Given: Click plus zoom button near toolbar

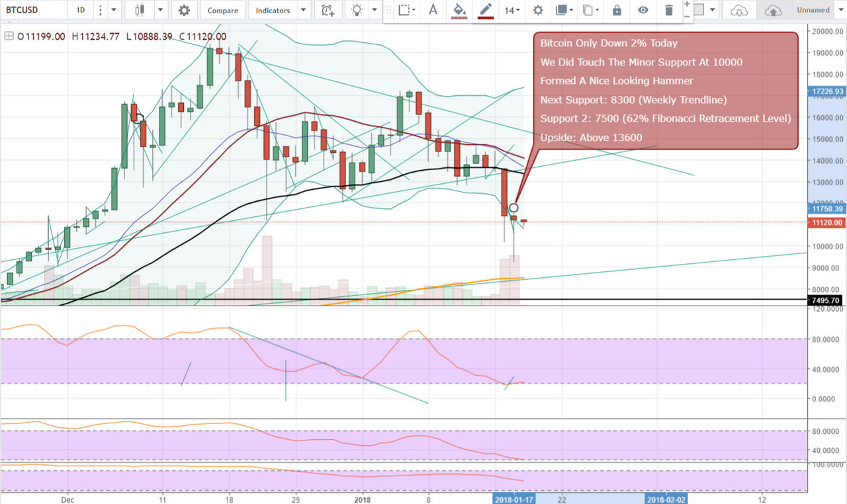Looking at the screenshot, I should (686, 4).
